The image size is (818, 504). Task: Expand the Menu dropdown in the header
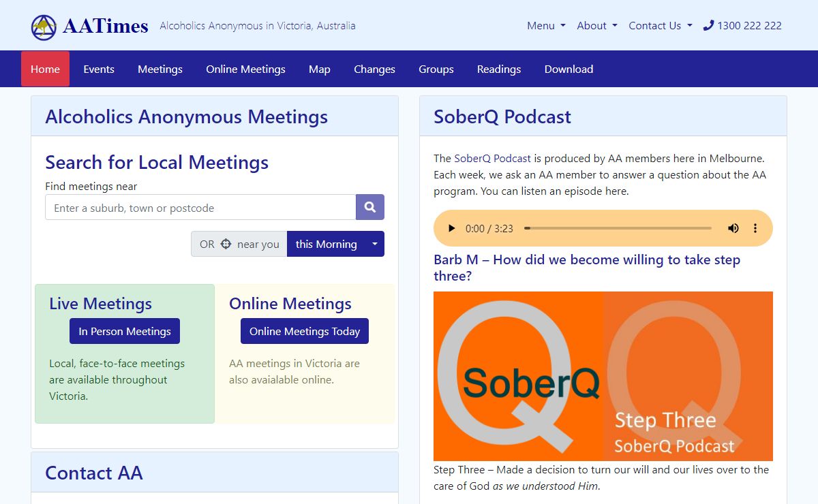546,26
